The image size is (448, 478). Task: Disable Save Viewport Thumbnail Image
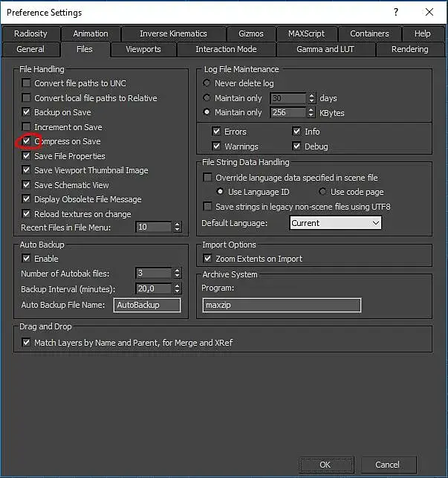tap(27, 170)
